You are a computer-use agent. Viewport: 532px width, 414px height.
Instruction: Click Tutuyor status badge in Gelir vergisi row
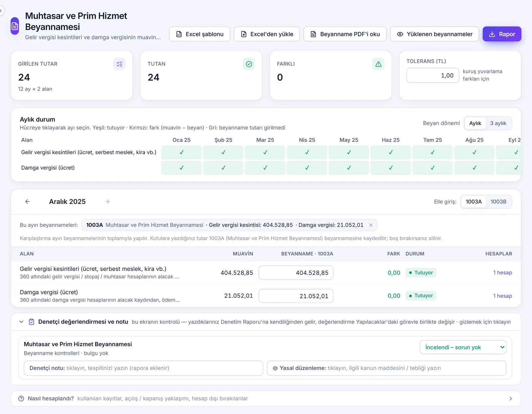[x=421, y=273]
